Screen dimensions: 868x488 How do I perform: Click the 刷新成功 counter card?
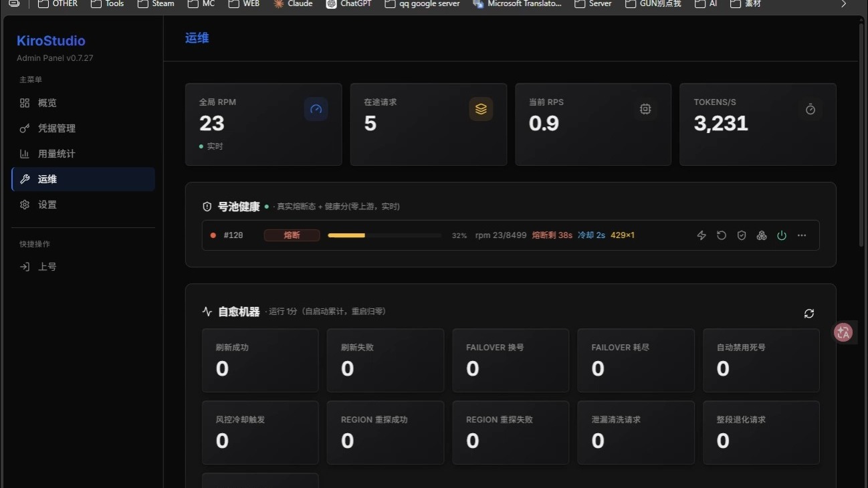click(x=260, y=360)
